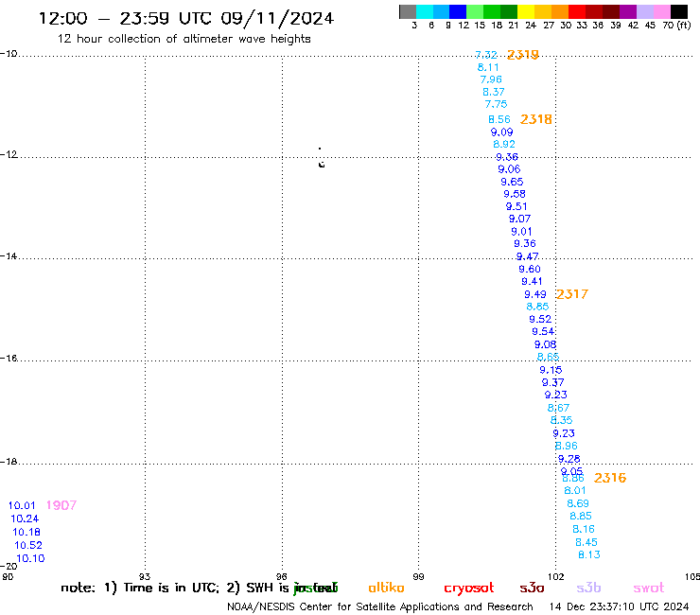Click the wave height value 8.96

(567, 447)
